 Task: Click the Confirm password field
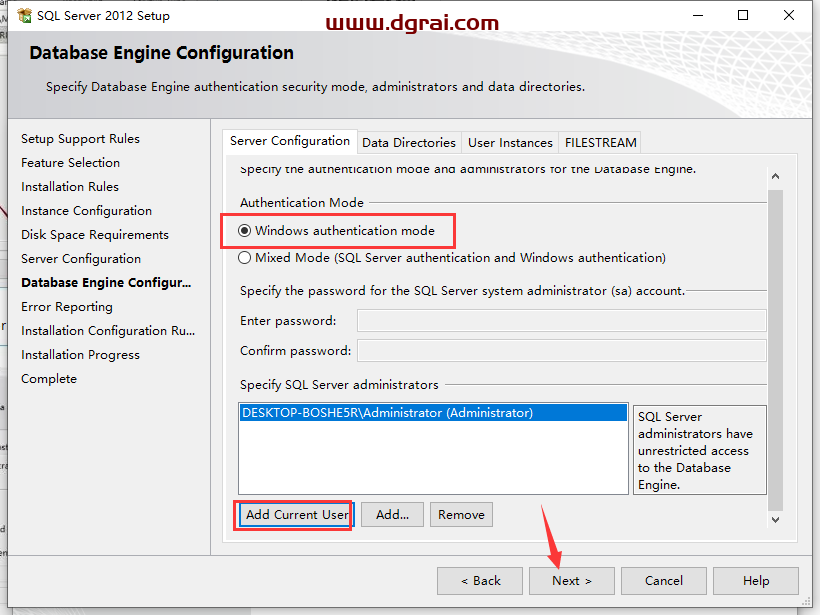click(x=562, y=351)
